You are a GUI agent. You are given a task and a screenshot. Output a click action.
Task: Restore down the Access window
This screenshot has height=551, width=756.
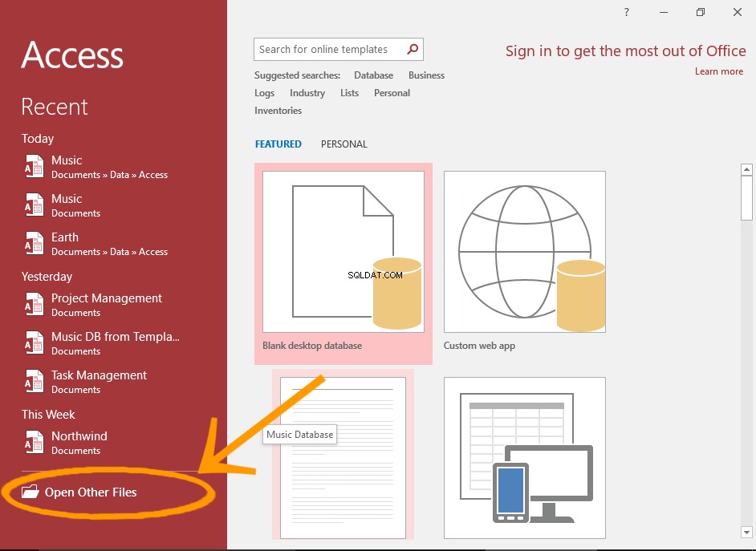click(701, 13)
